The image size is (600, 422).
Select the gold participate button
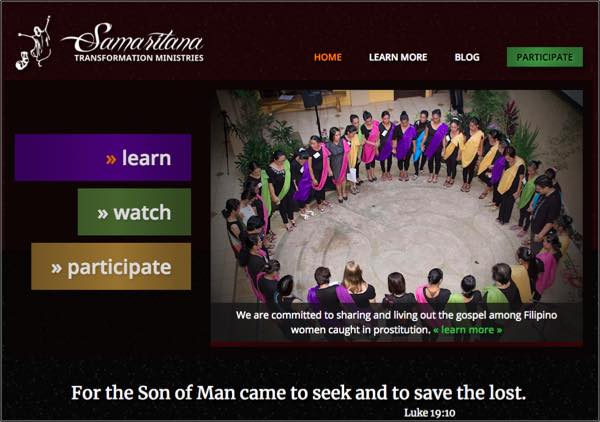click(111, 267)
